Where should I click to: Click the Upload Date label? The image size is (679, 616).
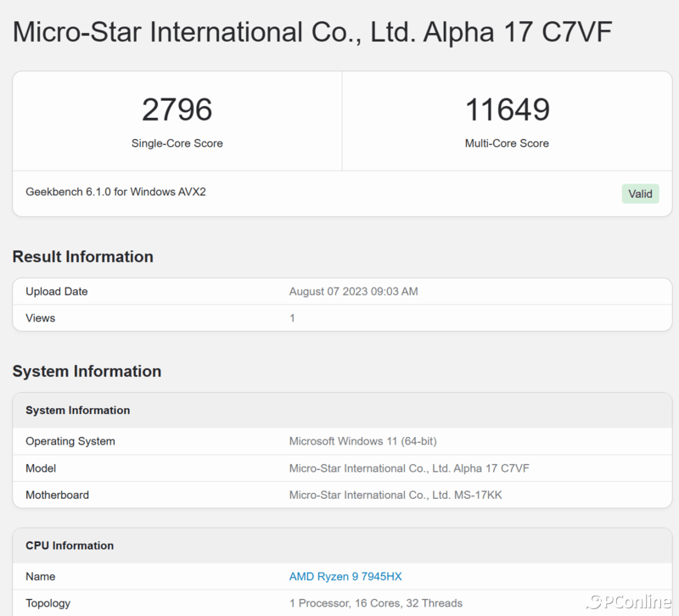(57, 291)
